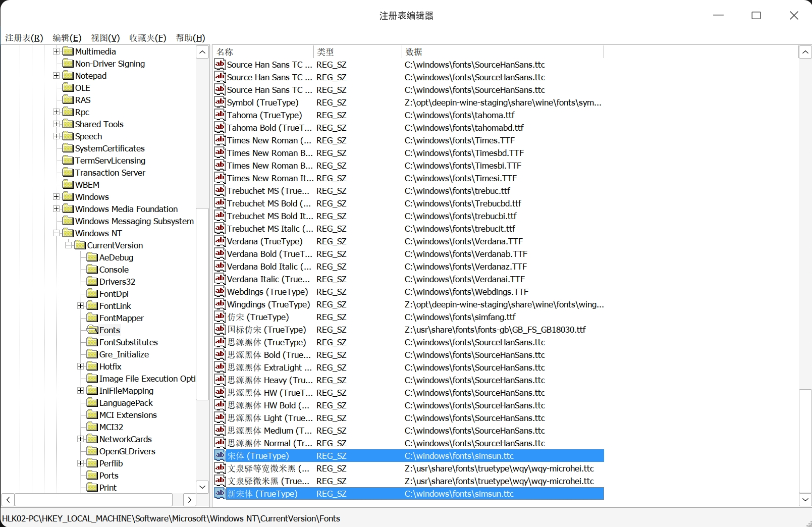Click the 文泉驿等宽微米黑 value icon

click(x=220, y=468)
